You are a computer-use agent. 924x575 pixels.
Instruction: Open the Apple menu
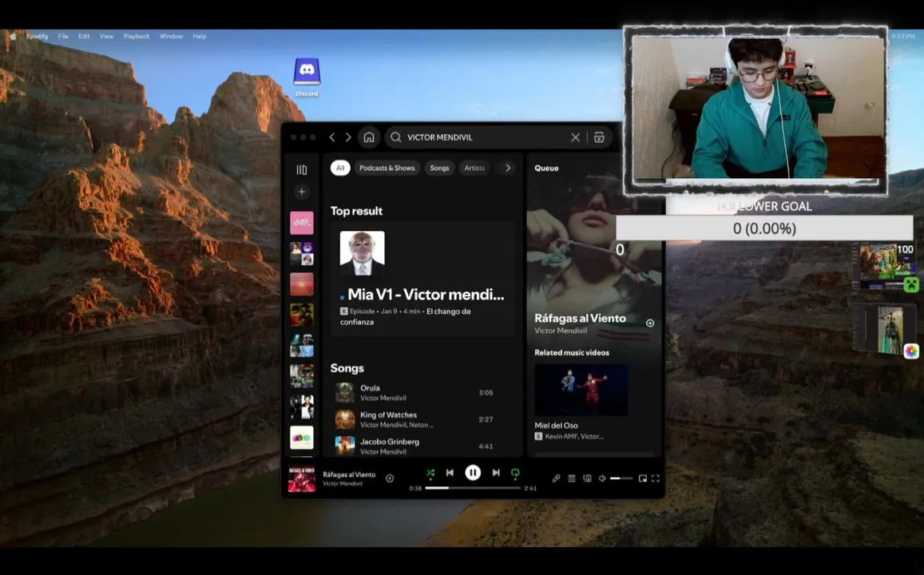(13, 36)
